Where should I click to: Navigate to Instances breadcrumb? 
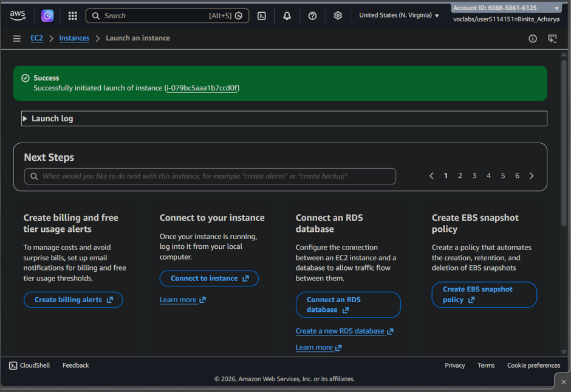(74, 38)
